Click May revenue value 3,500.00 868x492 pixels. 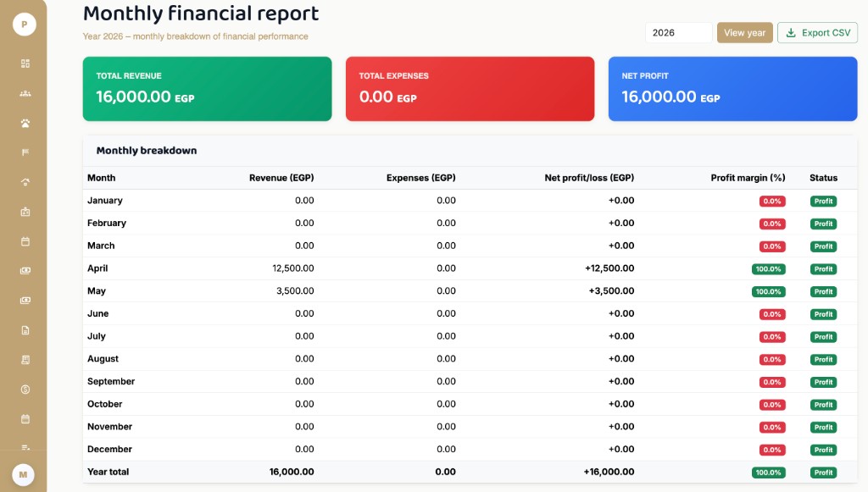[x=295, y=291]
